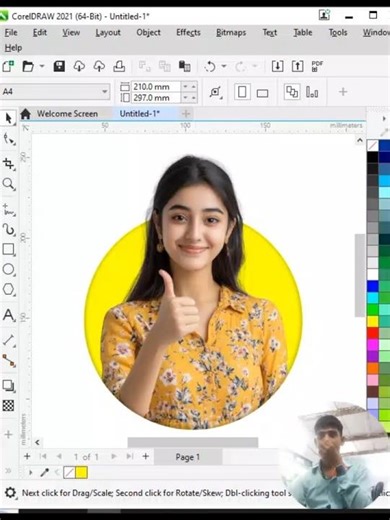
Task: Select the Zoom tool
Action: (8, 184)
